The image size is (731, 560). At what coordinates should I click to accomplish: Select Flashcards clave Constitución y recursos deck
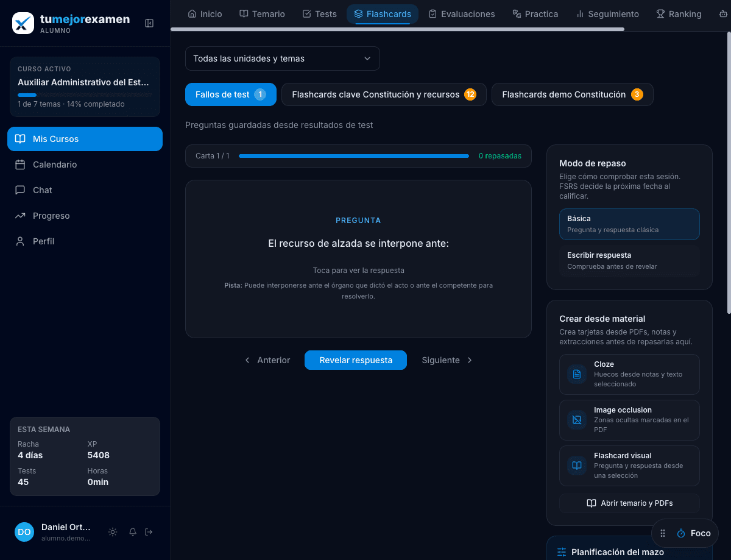[384, 94]
